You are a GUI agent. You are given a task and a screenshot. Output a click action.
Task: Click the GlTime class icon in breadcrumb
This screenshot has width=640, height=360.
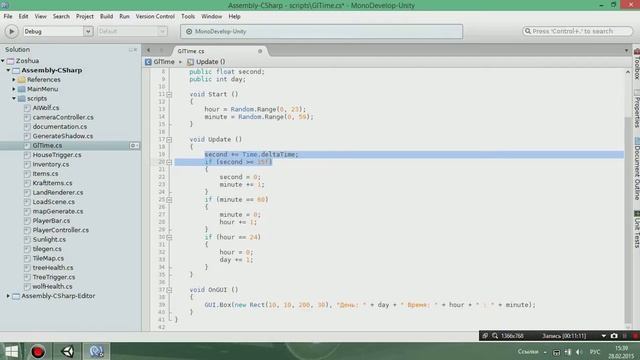click(x=148, y=62)
